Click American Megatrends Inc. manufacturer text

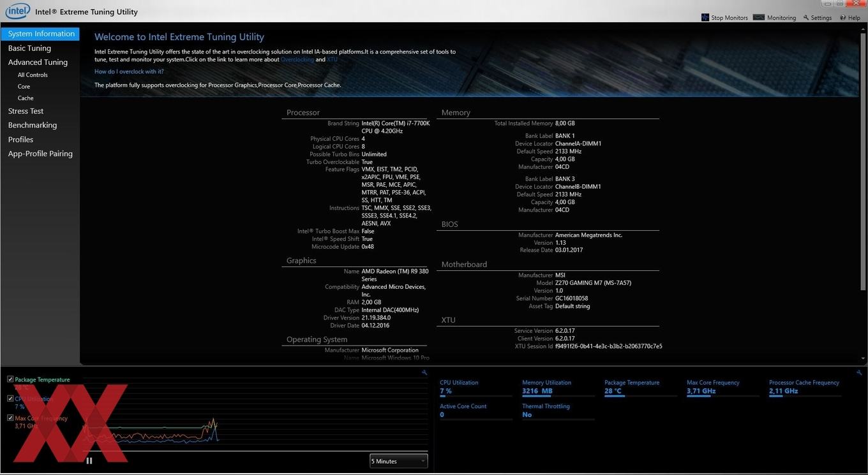(588, 235)
